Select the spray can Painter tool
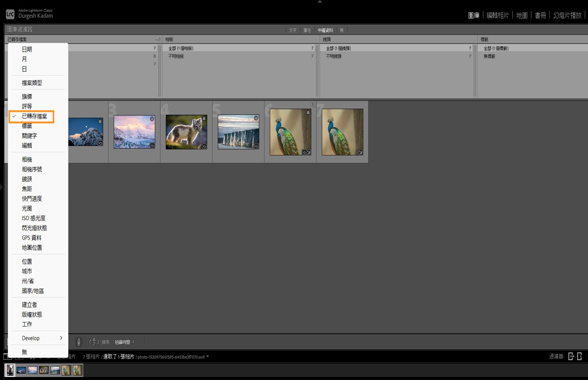Viewport: 588px width, 380px height. tap(79, 342)
